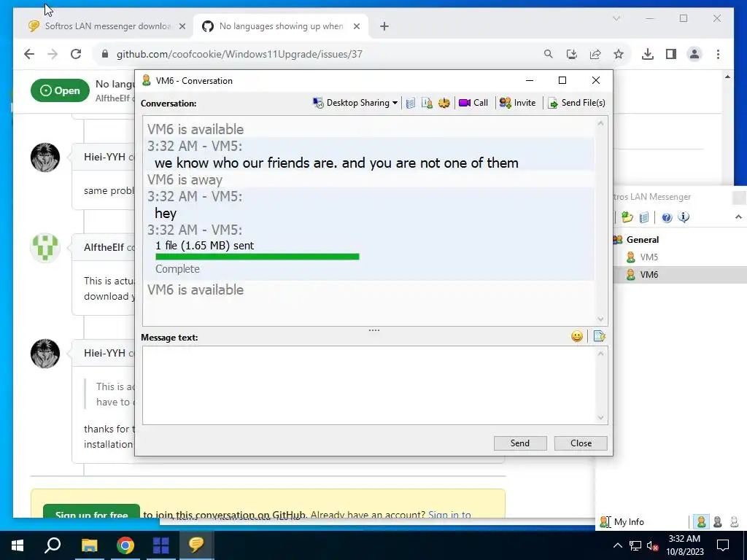Select the General group in user list

click(642, 239)
